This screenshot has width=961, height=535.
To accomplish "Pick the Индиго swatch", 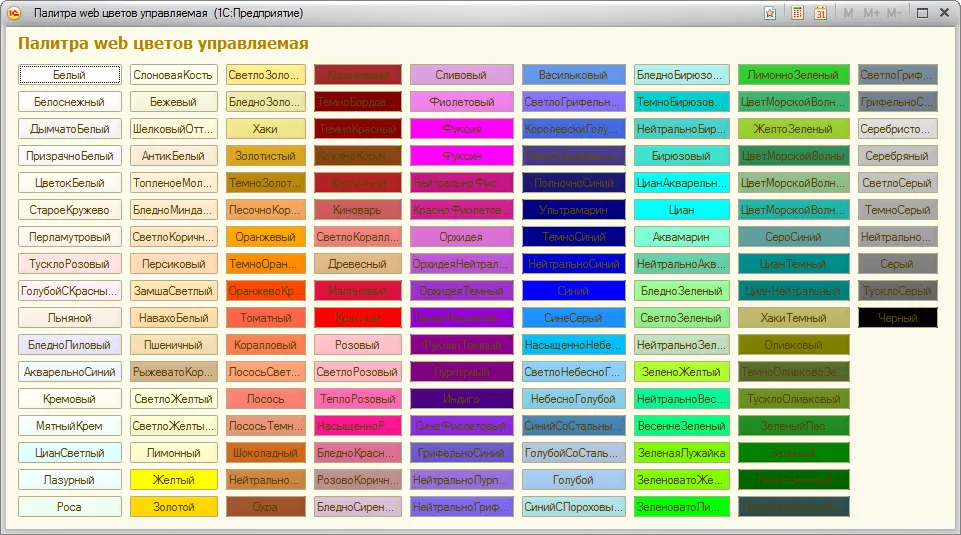I will pos(462,398).
